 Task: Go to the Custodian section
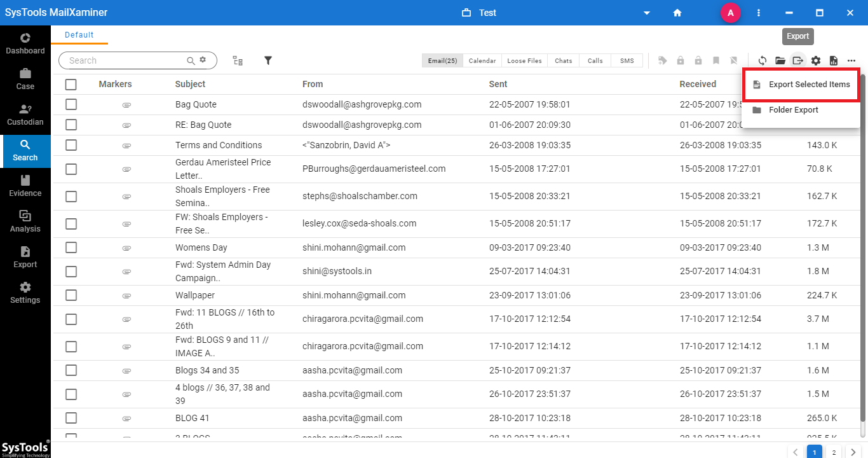click(x=25, y=115)
